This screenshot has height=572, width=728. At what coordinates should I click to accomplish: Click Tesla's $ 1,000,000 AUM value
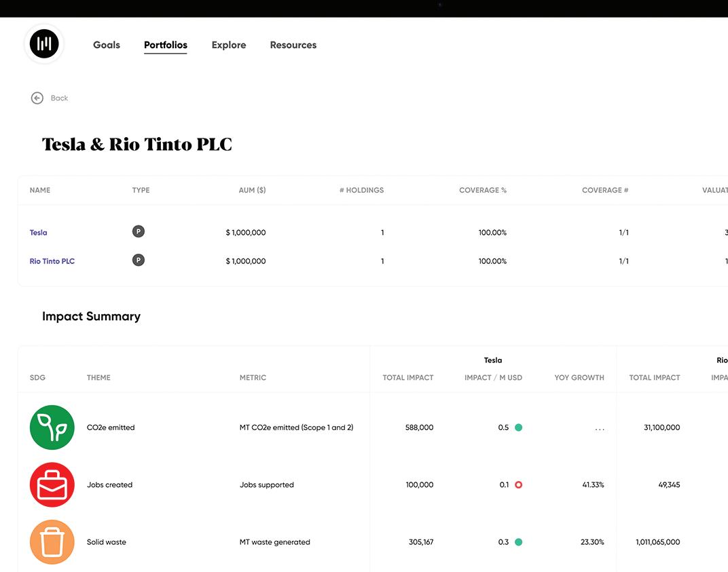click(246, 233)
